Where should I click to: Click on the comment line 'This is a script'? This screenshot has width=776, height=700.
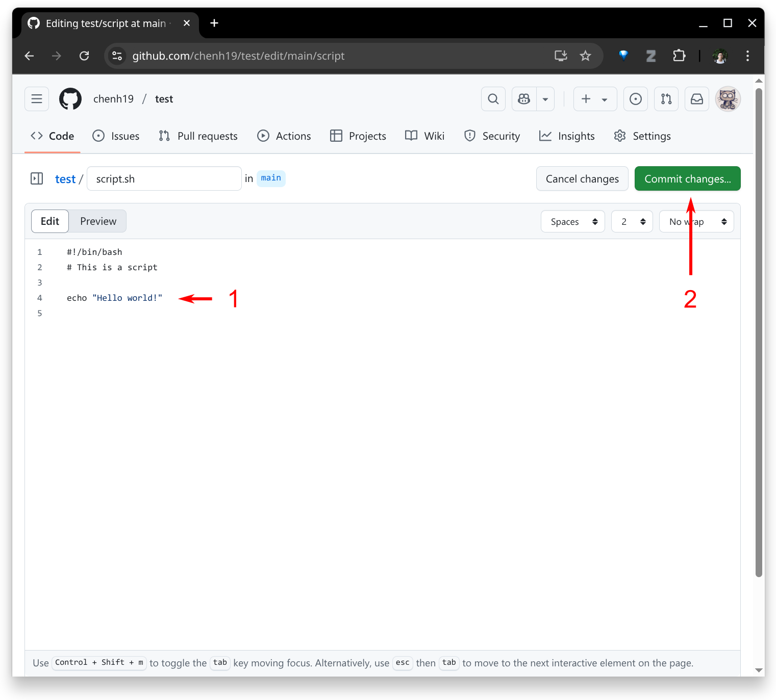click(112, 267)
